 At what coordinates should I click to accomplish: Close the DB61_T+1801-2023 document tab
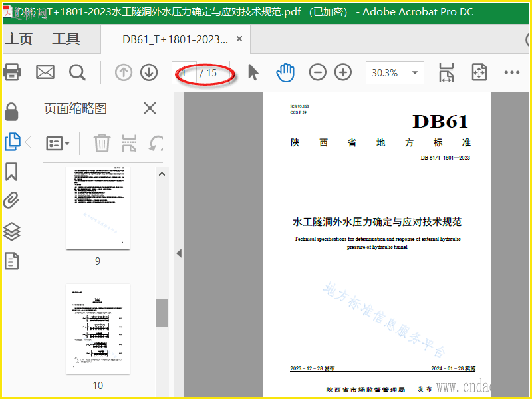click(x=239, y=39)
